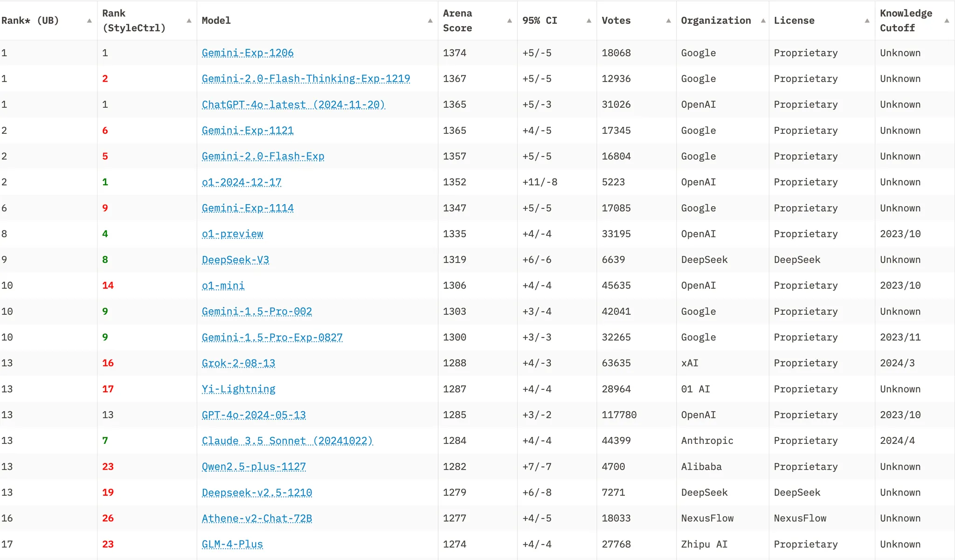Click Knowledge Cutoff sort arrow

pyautogui.click(x=947, y=21)
